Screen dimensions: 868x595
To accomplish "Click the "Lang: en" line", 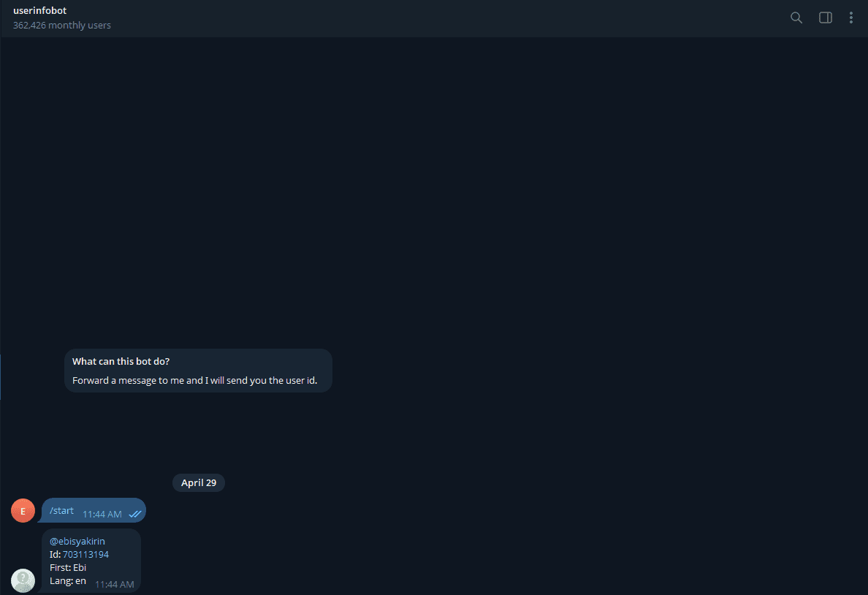I will tap(67, 581).
